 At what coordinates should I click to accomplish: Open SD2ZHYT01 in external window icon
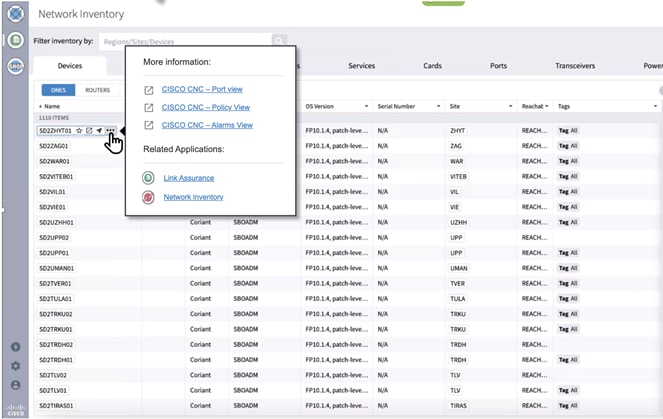coord(89,131)
